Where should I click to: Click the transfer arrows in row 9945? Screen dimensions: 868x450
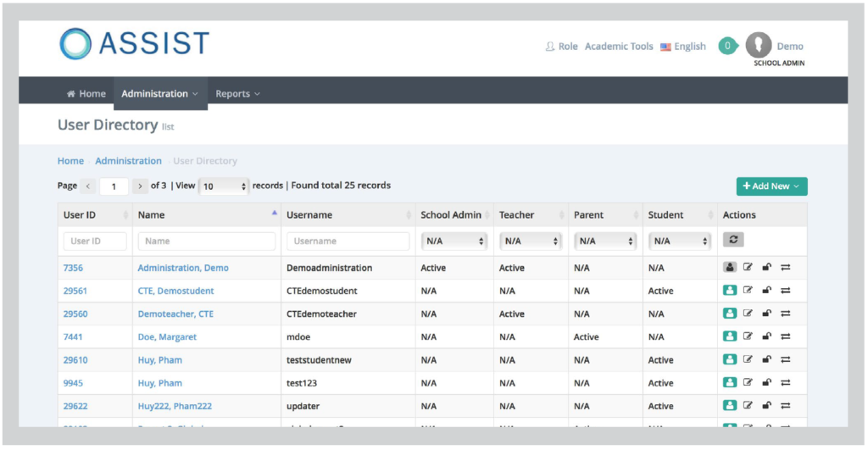click(786, 382)
